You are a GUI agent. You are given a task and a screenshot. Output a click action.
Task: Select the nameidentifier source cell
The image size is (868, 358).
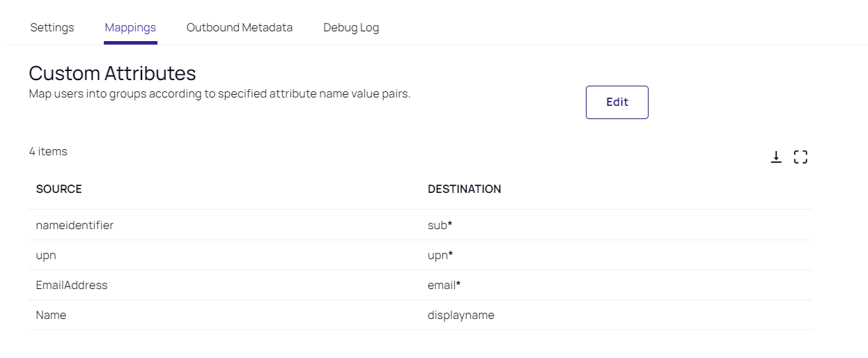75,225
